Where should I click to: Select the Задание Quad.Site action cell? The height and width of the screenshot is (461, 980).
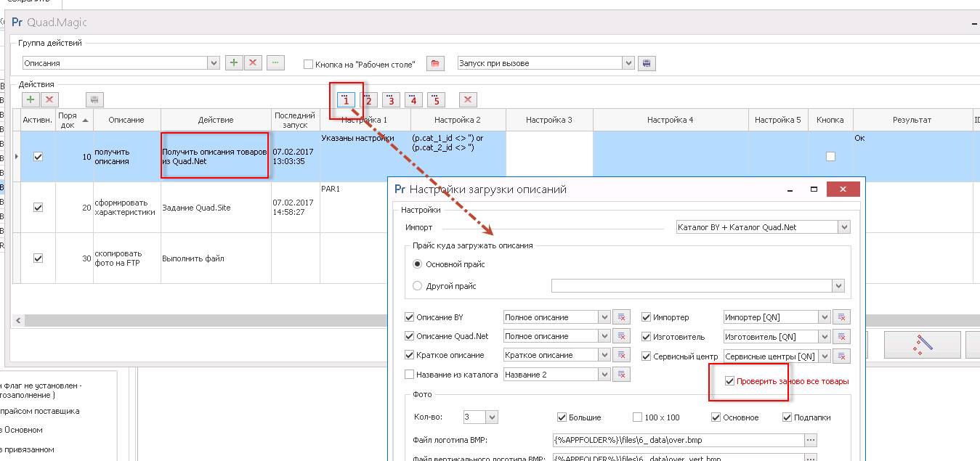pos(216,207)
